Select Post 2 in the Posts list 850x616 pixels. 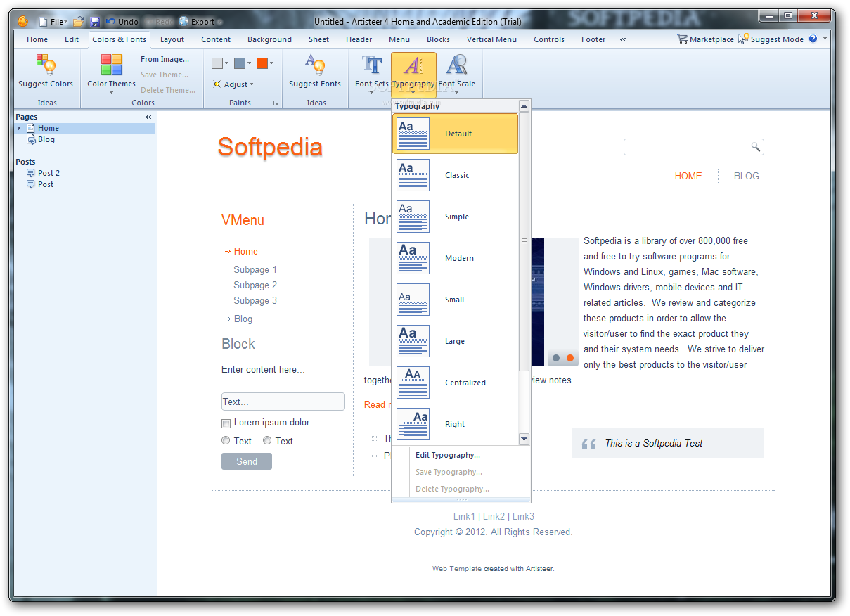[x=49, y=173]
